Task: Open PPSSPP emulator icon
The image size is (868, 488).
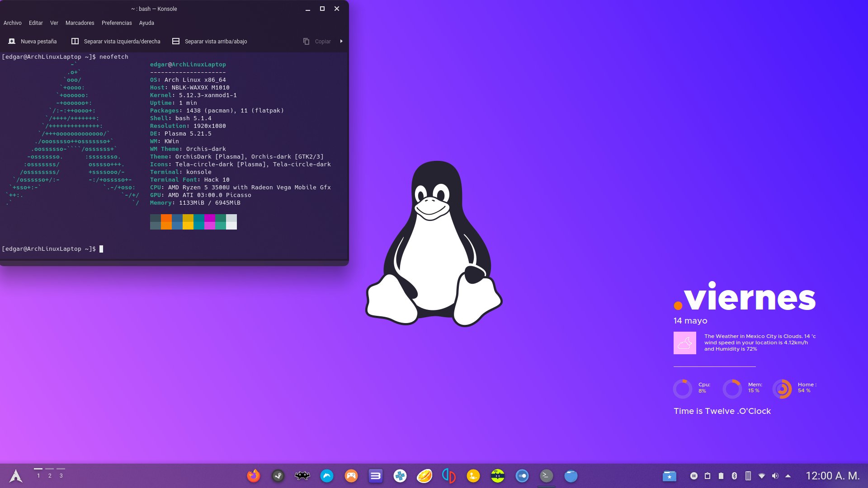Action: tap(400, 476)
